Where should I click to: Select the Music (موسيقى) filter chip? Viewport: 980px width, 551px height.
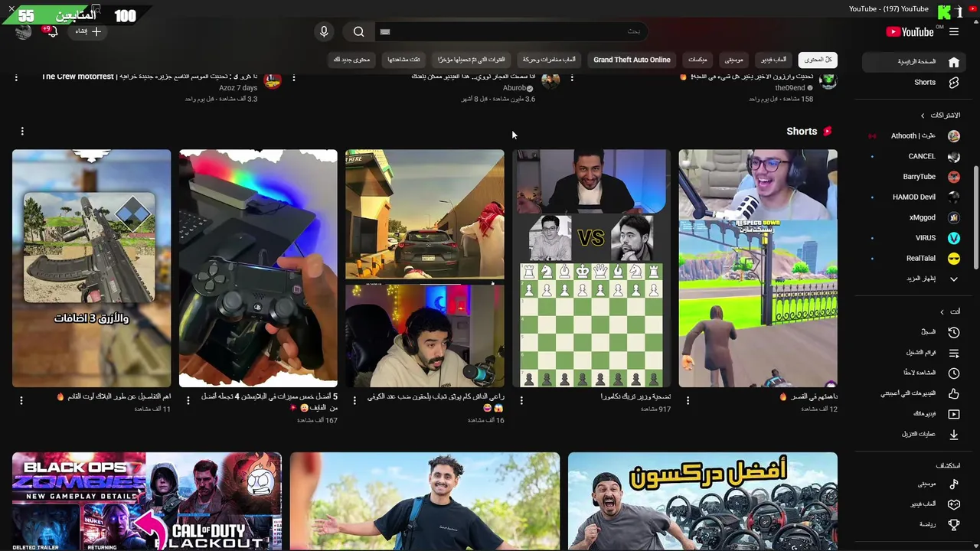coord(733,60)
